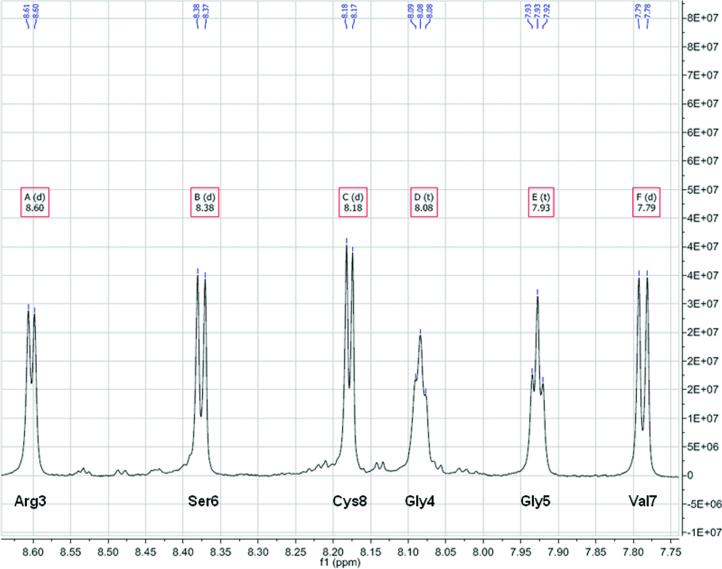This screenshot has width=722, height=569.
Task: Select the C (d) 8.18 multiplet box
Action: [352, 202]
